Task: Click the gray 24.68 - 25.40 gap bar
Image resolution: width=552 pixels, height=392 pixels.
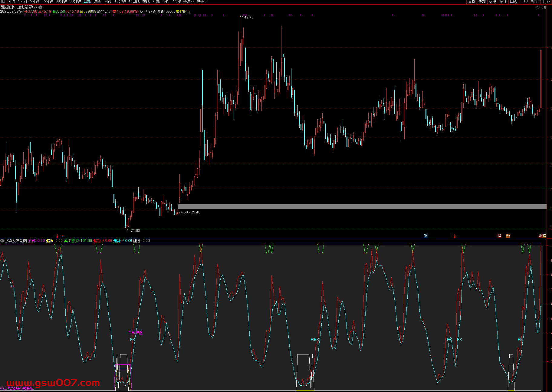Action: tap(362, 206)
